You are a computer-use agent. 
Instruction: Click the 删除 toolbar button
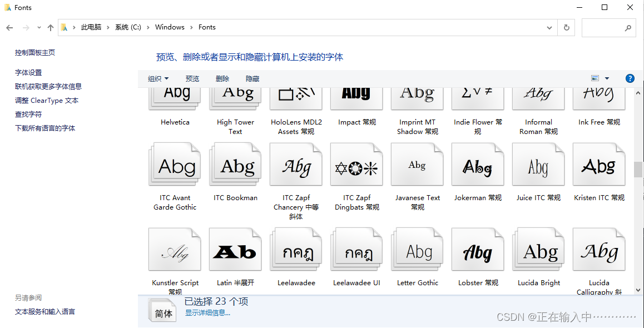pos(222,79)
